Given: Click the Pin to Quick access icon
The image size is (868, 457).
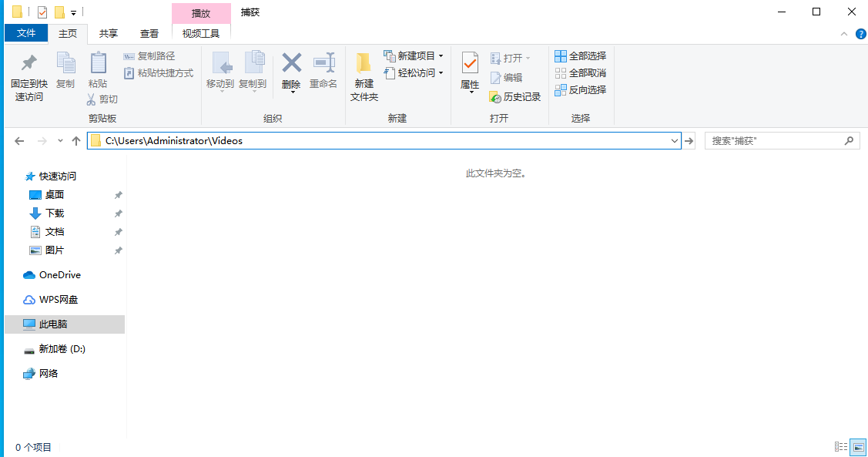Looking at the screenshot, I should (x=28, y=63).
